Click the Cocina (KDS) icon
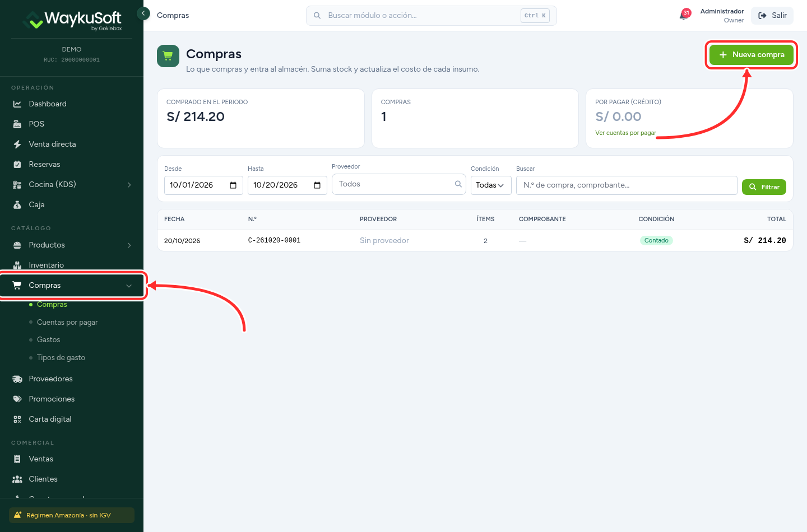807x532 pixels. (17, 185)
